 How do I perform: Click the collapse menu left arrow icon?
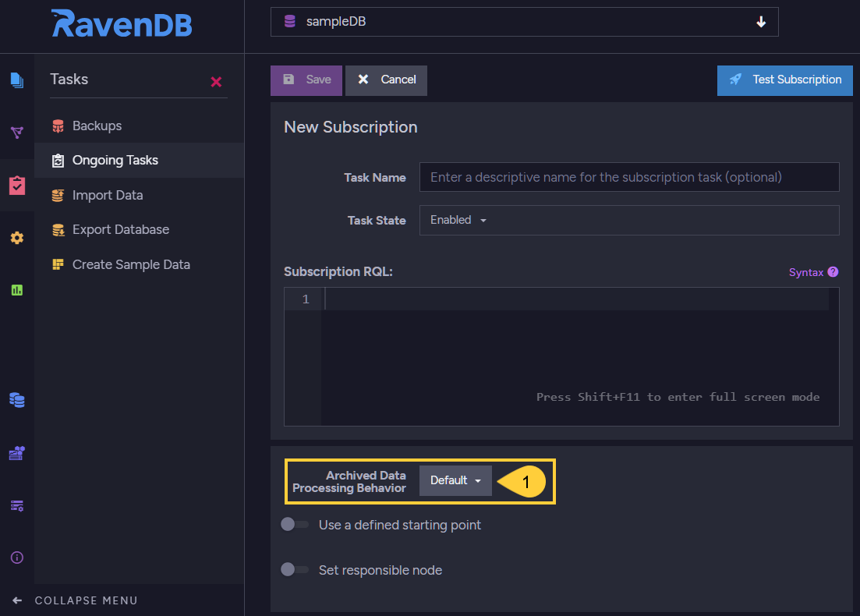(17, 600)
